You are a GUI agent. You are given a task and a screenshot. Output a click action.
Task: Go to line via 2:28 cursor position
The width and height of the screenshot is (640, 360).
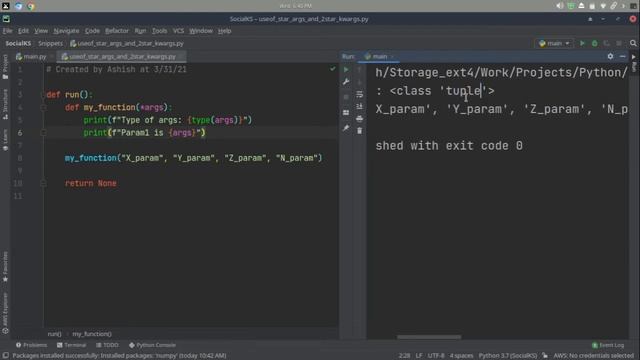coord(404,356)
